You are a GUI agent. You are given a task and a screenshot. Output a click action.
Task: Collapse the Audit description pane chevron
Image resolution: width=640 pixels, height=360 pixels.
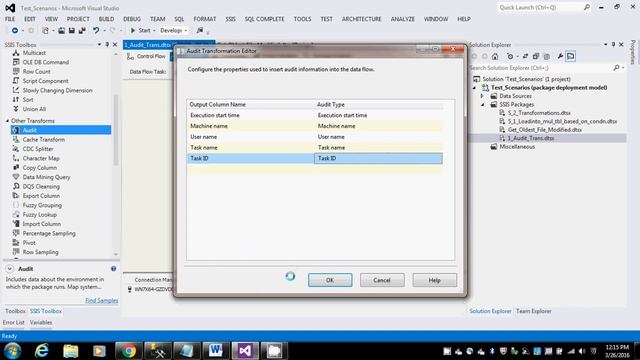[x=9, y=269]
